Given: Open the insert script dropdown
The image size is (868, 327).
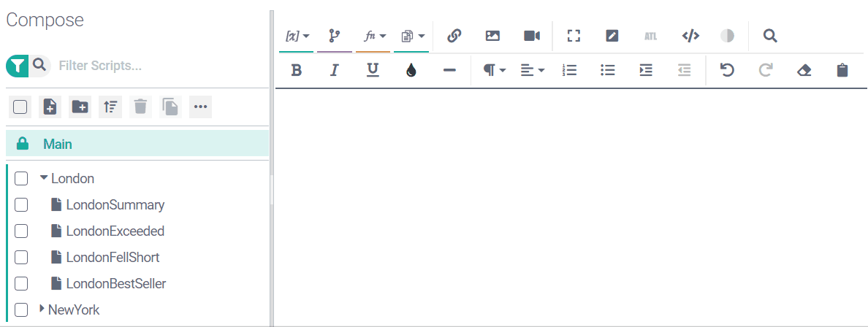Looking at the screenshot, I should pos(412,36).
